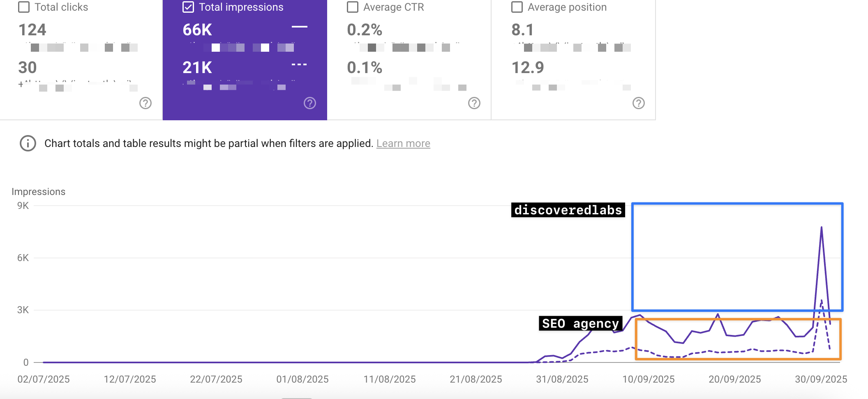Select the Total clicks metric label
Viewport: 868px width, 399px height.
pos(61,7)
